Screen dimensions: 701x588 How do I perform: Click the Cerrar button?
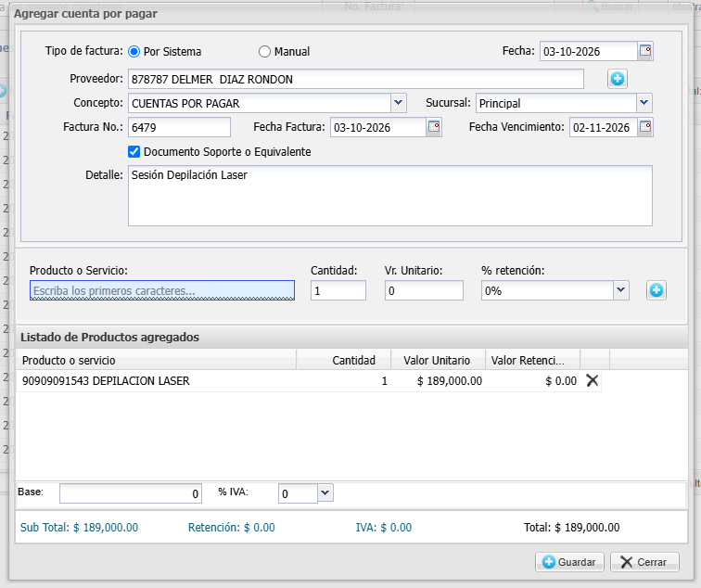pyautogui.click(x=644, y=562)
